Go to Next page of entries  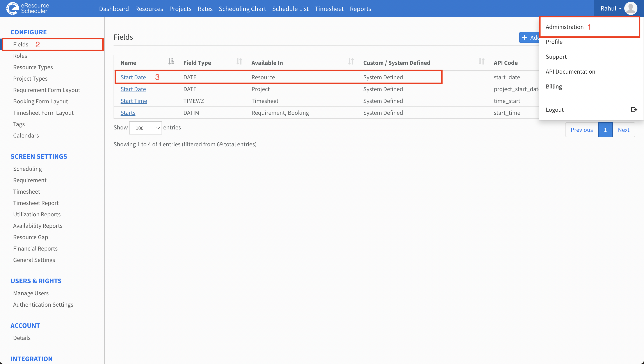(623, 130)
